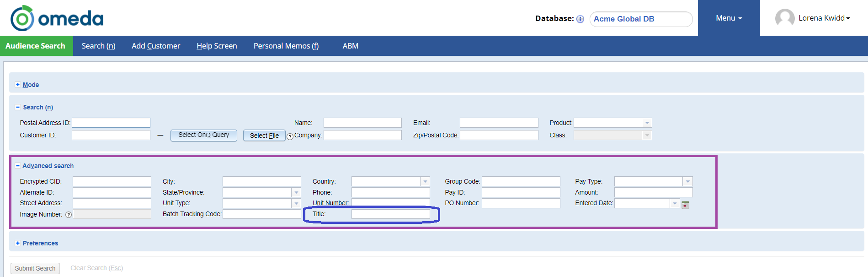Screen dimensions: 868x277
Task: Click into the Title input field
Action: point(390,214)
